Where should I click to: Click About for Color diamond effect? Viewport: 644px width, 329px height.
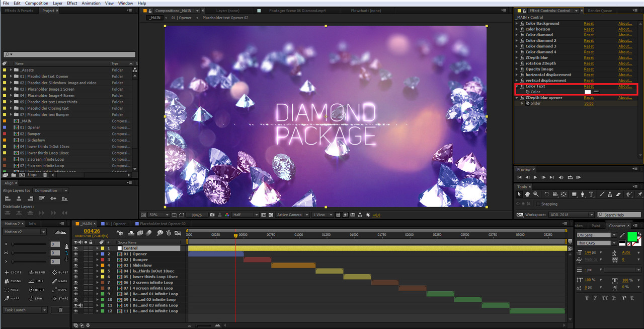[625, 35]
